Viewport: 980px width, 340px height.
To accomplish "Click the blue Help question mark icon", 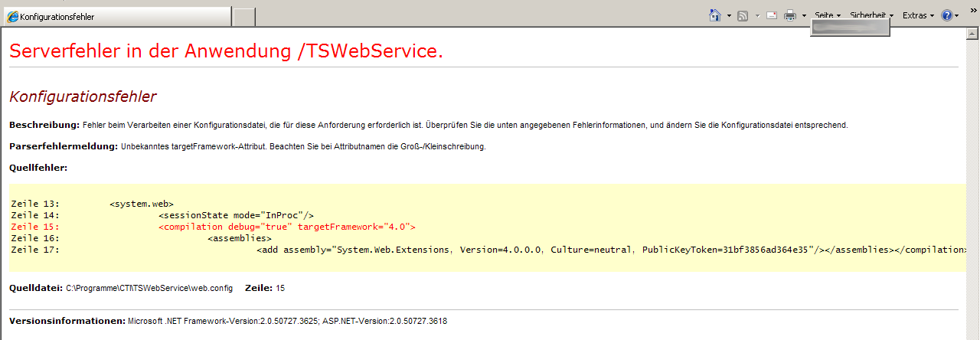I will 947,15.
